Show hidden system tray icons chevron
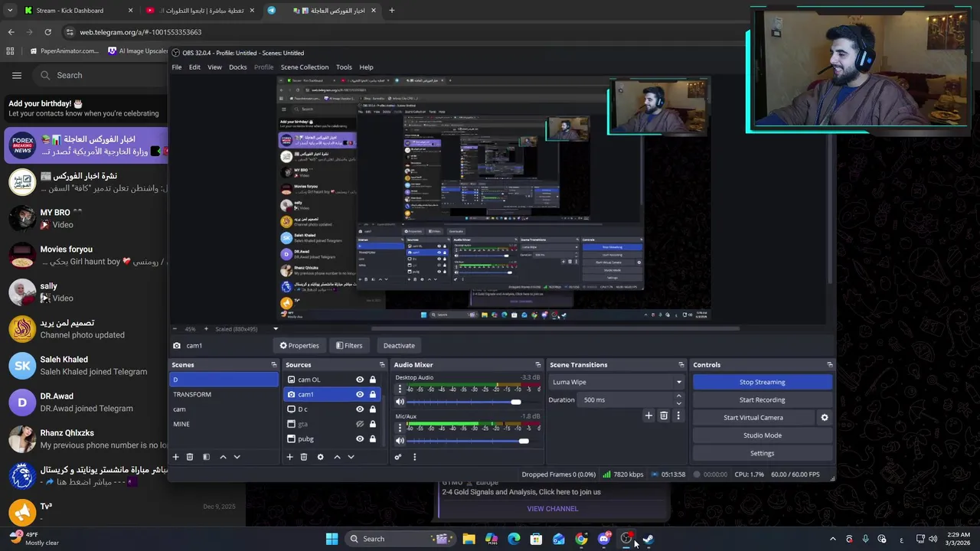This screenshot has height=551, width=980. 833,539
